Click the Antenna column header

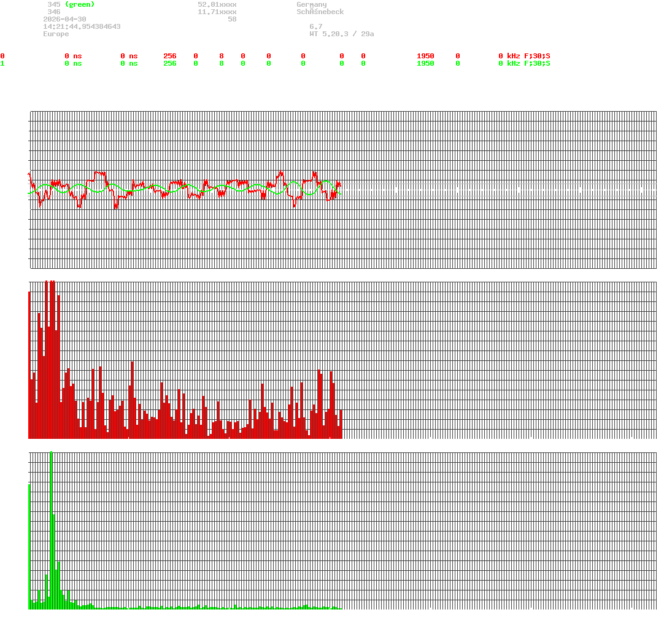pos(539,48)
